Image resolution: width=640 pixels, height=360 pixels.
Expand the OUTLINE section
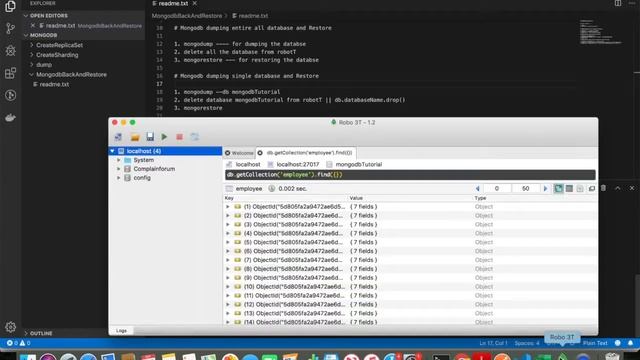point(26,333)
